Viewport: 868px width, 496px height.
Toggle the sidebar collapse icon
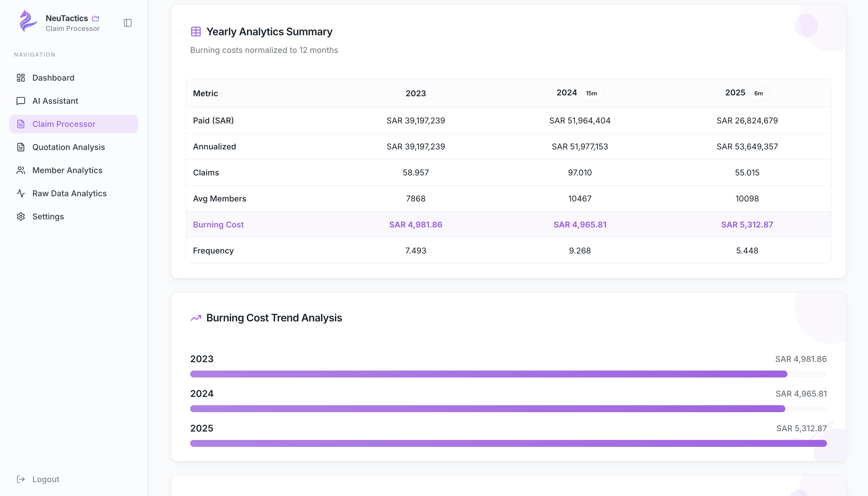[x=128, y=23]
